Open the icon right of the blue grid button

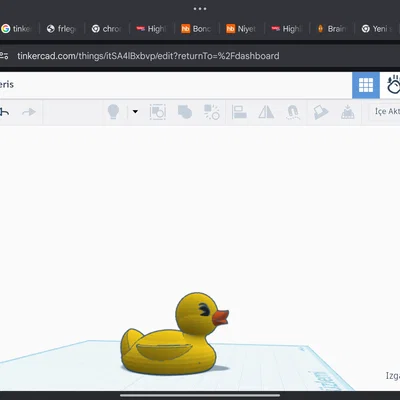tap(393, 85)
